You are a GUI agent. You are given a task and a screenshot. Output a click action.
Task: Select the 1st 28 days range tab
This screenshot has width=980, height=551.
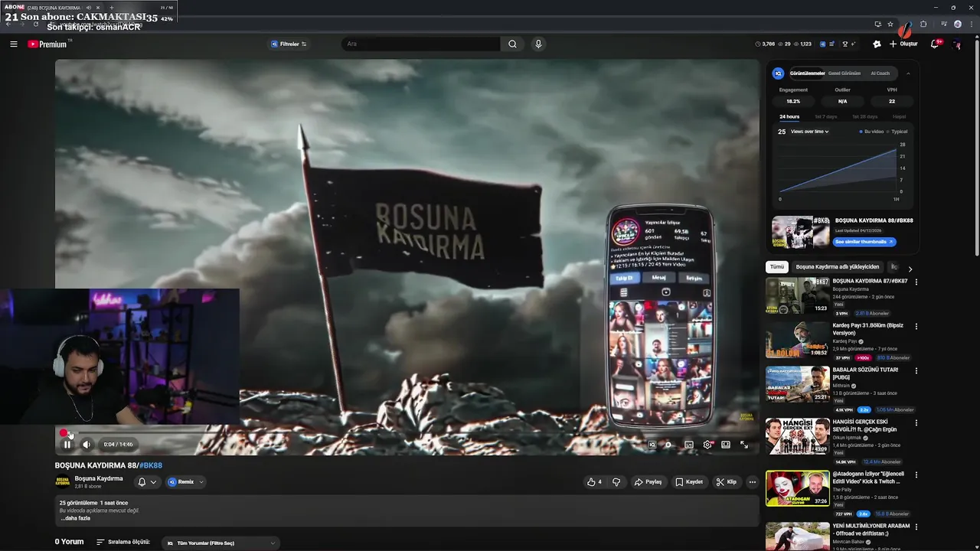point(864,116)
